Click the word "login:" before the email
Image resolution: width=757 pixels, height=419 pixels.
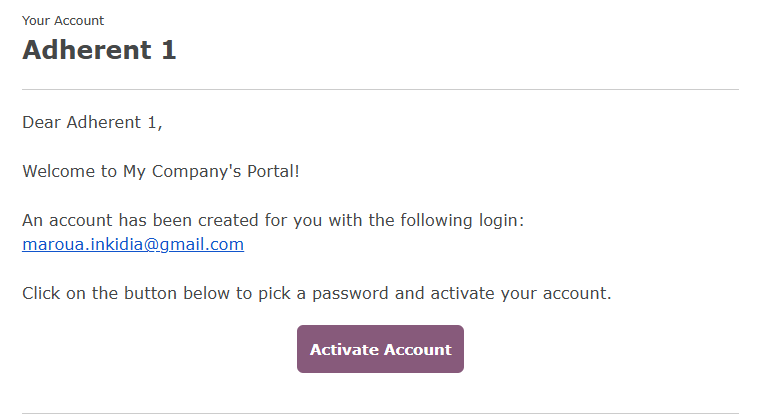[501, 220]
